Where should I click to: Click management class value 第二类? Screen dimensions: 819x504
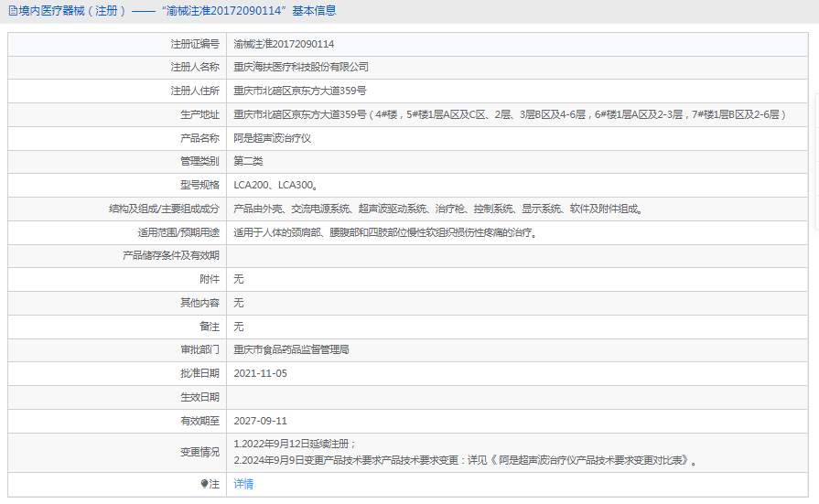(x=248, y=161)
